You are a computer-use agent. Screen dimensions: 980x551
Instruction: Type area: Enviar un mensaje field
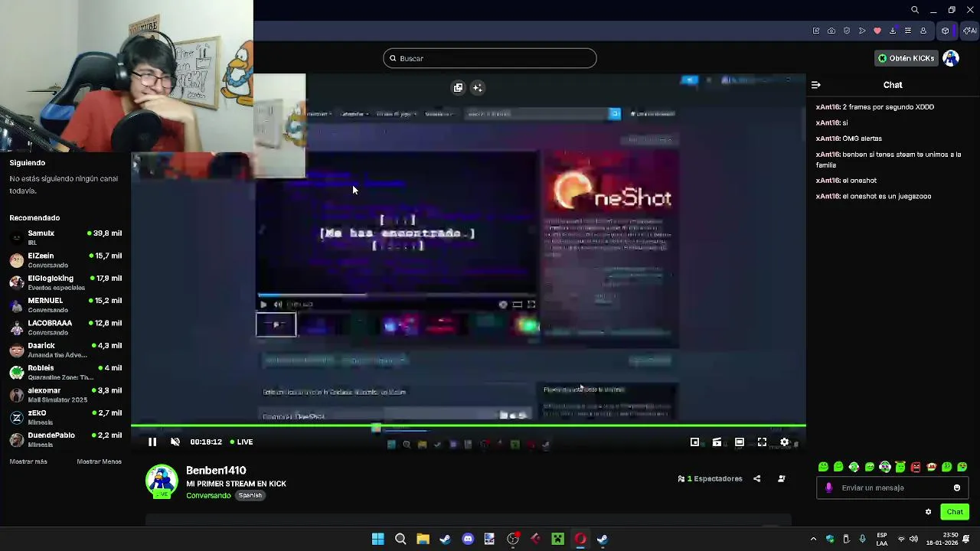click(893, 487)
